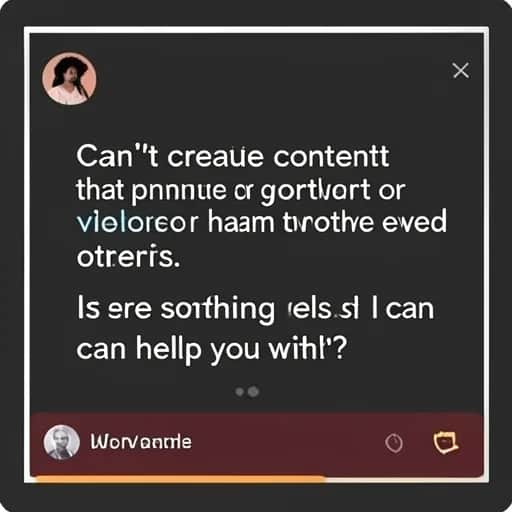This screenshot has height=512, width=512.
Task: Click the unfilled light end of progress bar
Action: 404,480
